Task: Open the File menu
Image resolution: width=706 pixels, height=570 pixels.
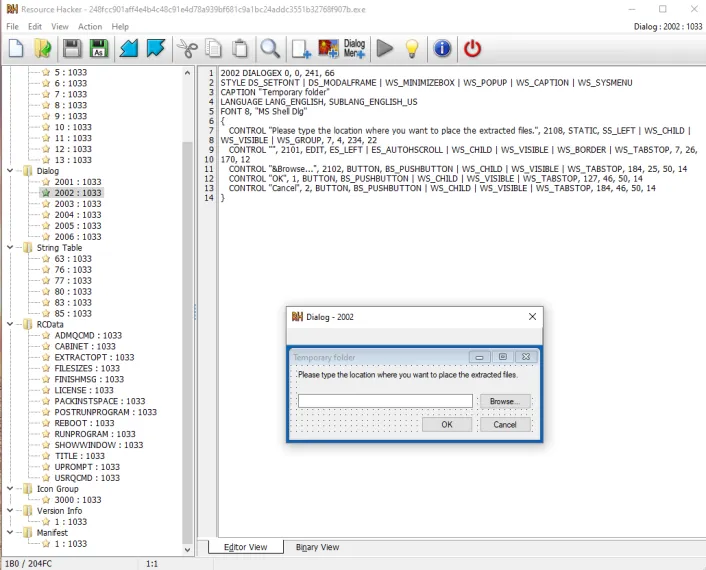Action: tap(13, 27)
